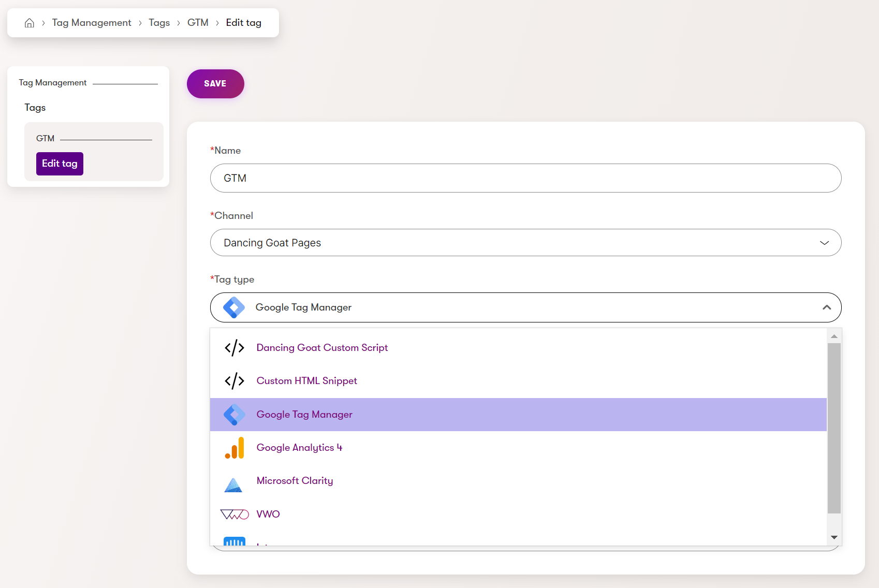879x588 pixels.
Task: Click the Tag Management sidebar heading
Action: [53, 83]
